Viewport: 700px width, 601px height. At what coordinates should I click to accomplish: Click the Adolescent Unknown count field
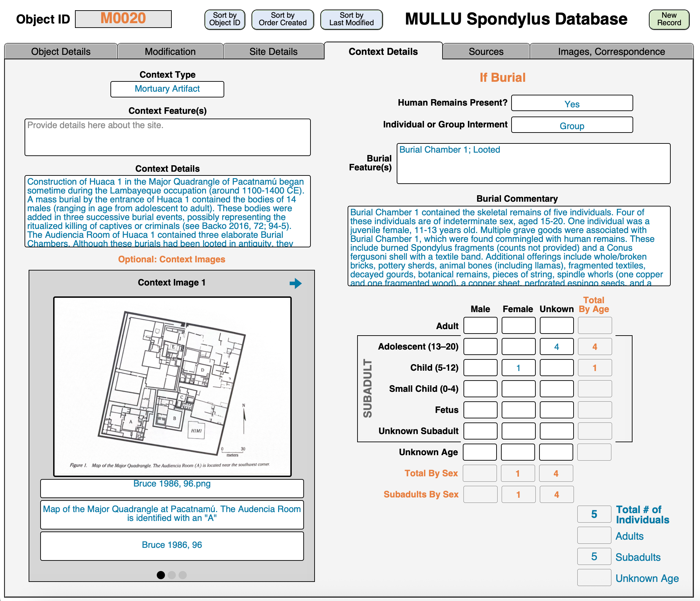[557, 346]
